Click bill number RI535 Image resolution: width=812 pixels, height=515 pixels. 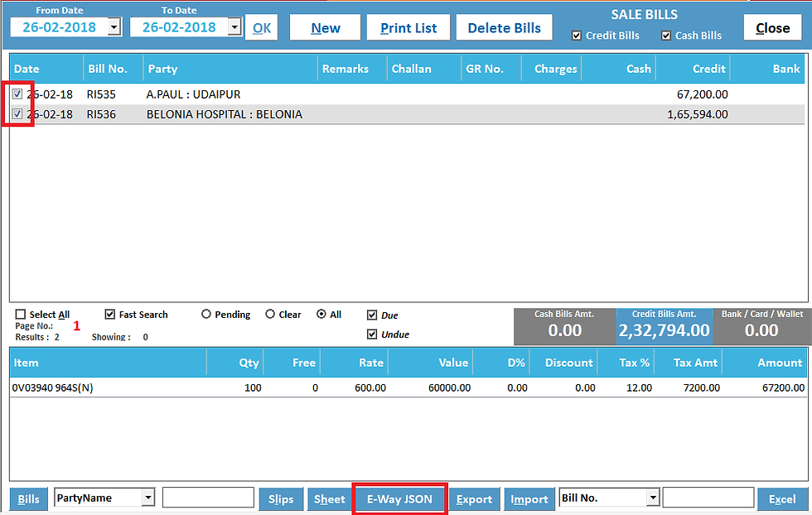point(101,94)
